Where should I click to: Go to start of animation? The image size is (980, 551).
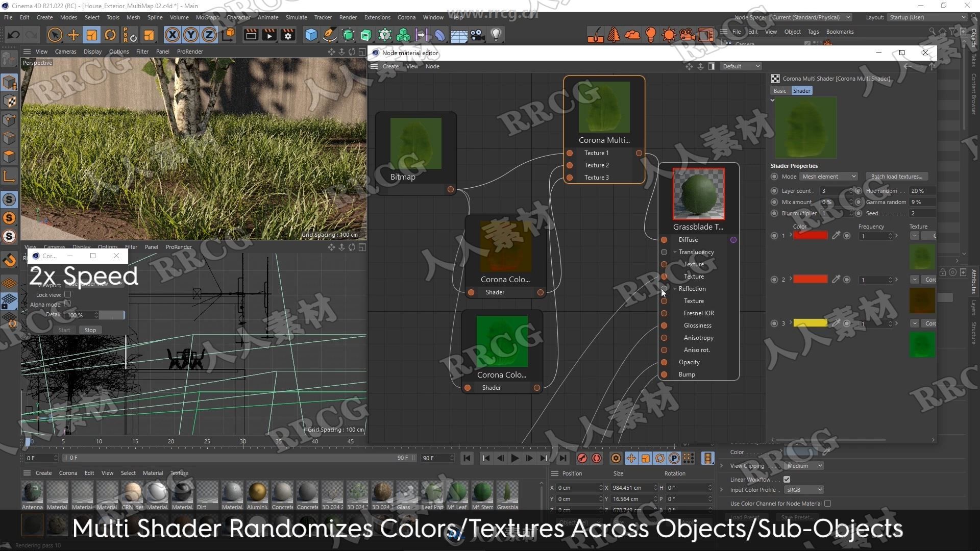pos(467,458)
